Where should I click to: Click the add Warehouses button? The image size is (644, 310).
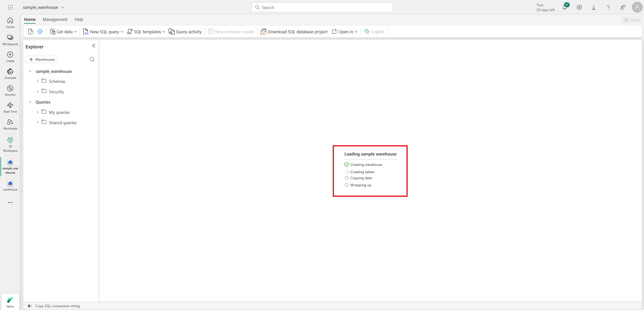click(x=42, y=59)
